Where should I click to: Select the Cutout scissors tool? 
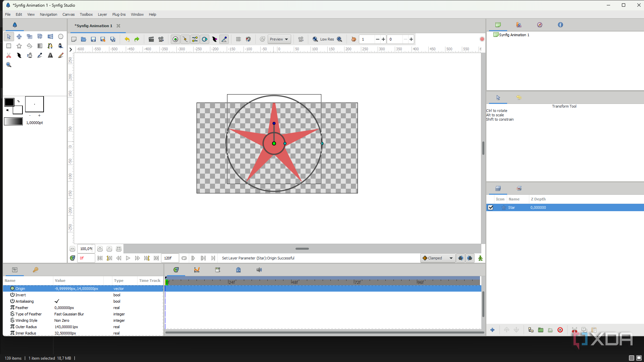(x=9, y=55)
